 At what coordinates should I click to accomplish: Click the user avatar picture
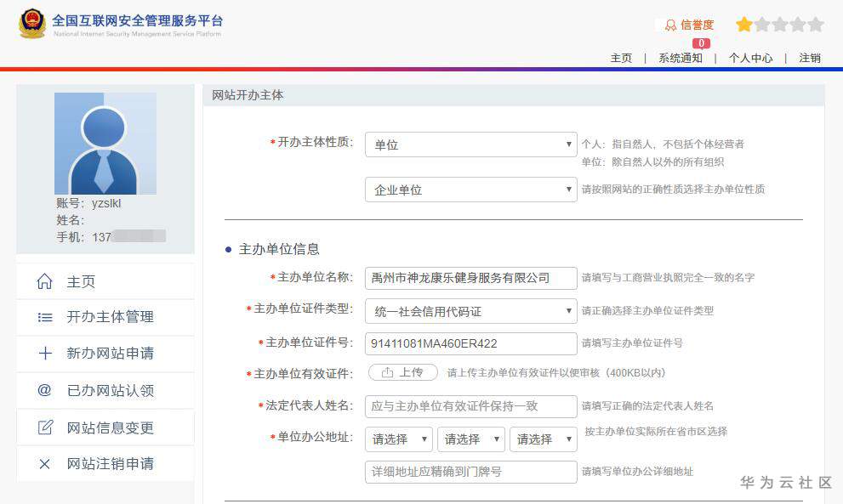click(x=105, y=144)
